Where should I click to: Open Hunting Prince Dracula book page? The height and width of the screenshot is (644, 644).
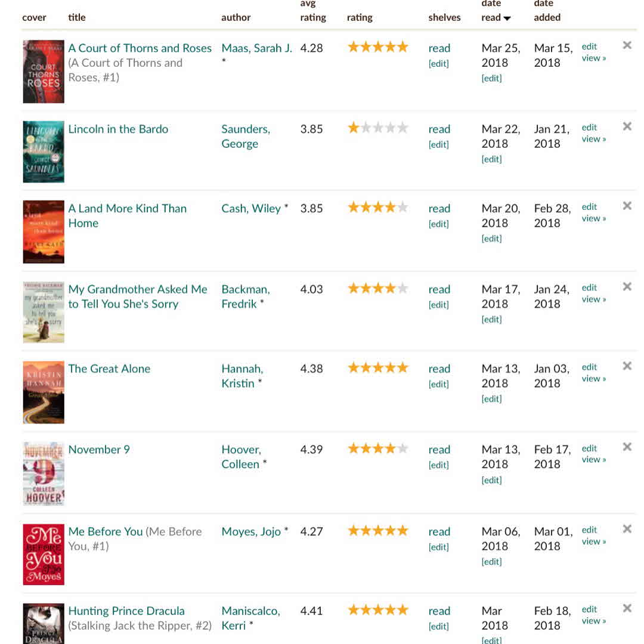pyautogui.click(x=126, y=611)
